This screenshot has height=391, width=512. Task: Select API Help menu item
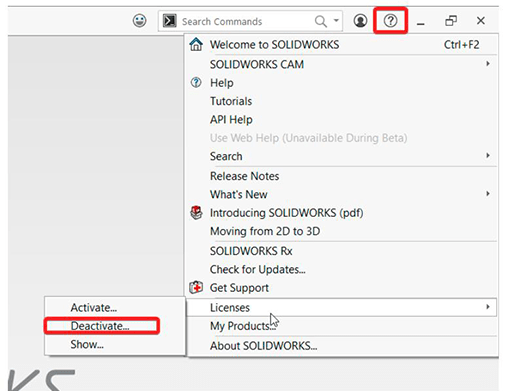pos(342,119)
